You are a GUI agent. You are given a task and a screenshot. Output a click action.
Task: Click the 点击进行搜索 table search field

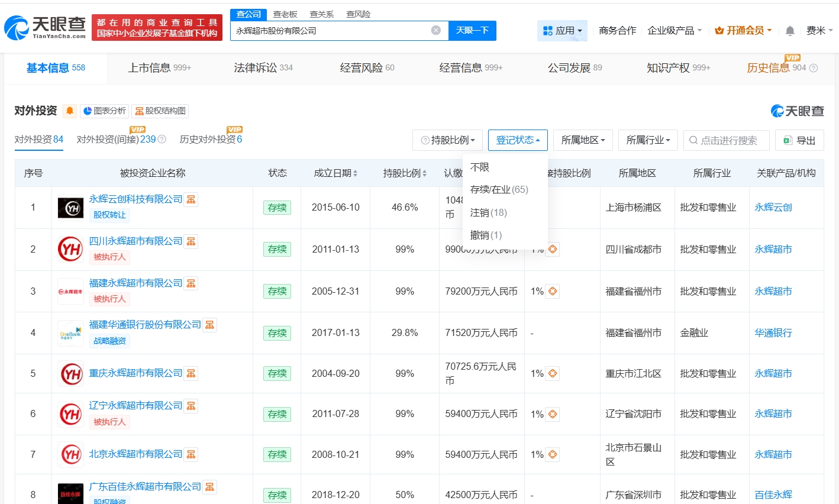pos(728,140)
